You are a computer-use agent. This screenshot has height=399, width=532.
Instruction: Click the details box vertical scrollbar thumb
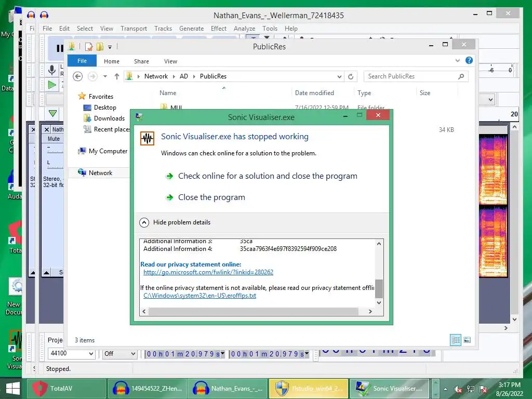(x=379, y=289)
